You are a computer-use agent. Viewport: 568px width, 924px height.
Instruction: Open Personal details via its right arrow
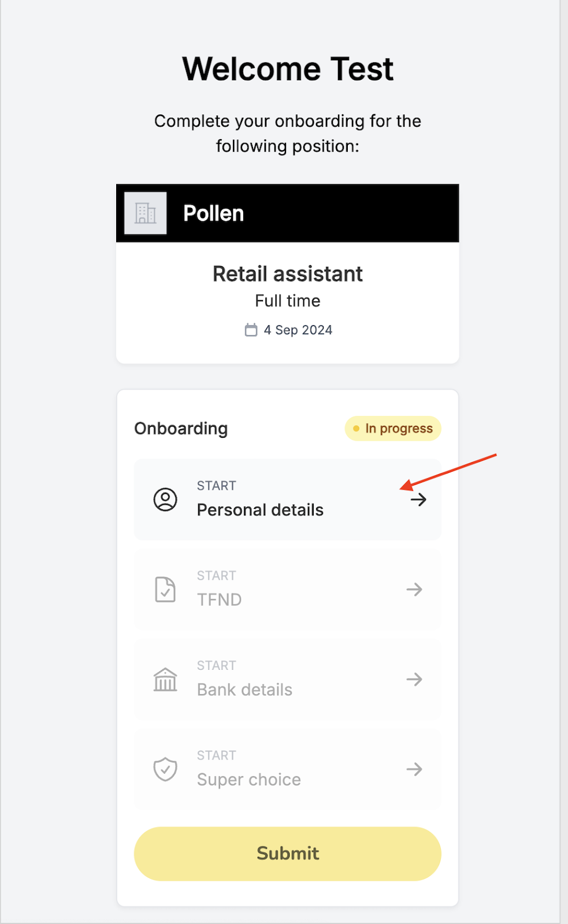click(x=419, y=500)
